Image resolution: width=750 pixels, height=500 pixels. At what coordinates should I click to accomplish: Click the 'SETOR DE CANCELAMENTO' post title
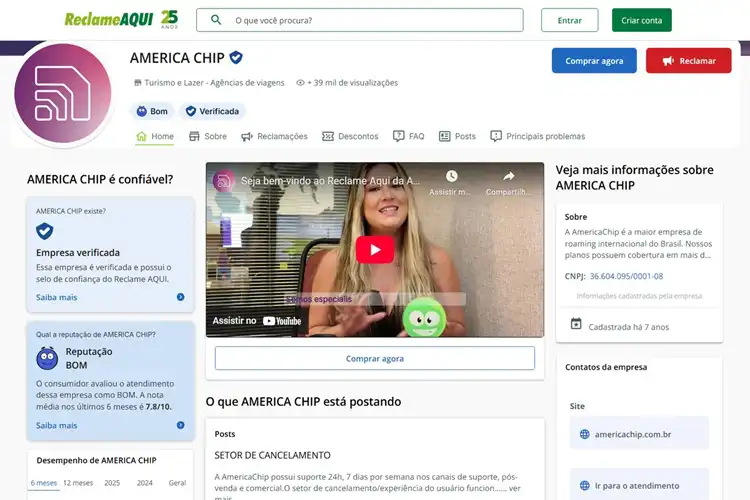[272, 456]
